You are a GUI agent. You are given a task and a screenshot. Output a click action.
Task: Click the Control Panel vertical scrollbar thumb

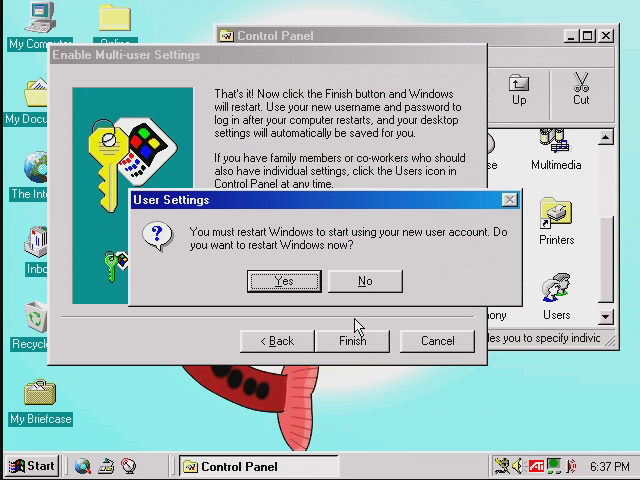606,260
